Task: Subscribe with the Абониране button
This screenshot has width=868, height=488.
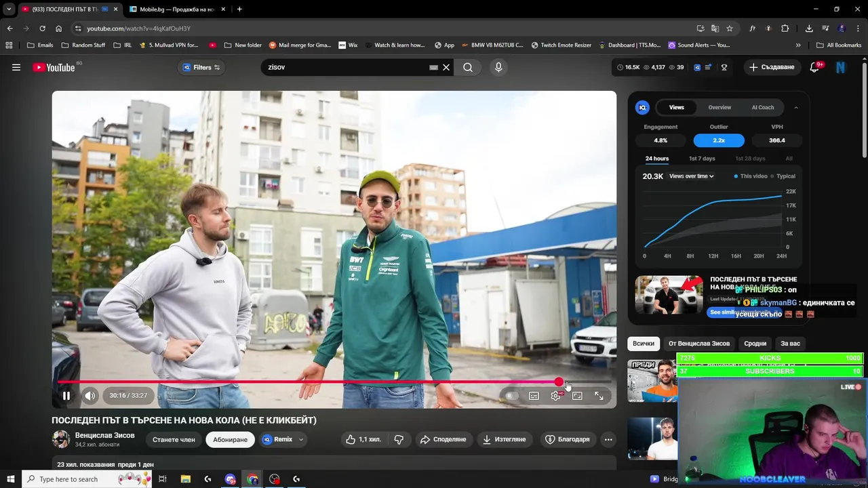Action: (x=230, y=439)
